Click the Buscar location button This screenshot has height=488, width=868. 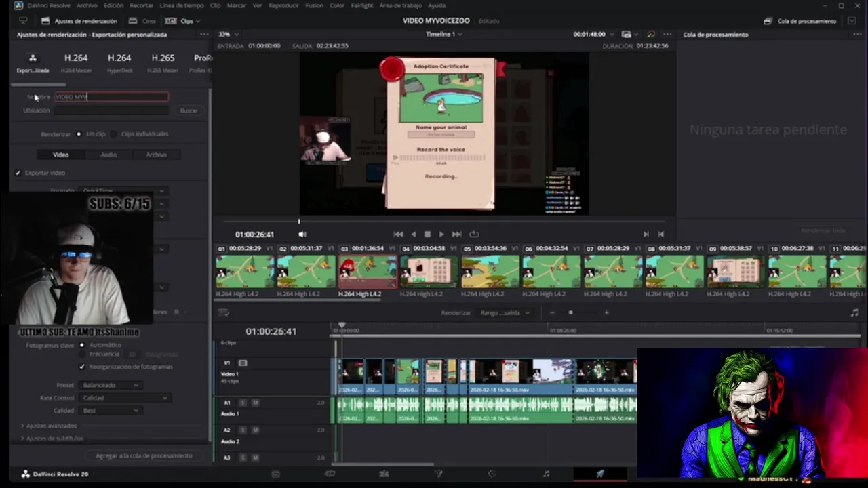(189, 110)
